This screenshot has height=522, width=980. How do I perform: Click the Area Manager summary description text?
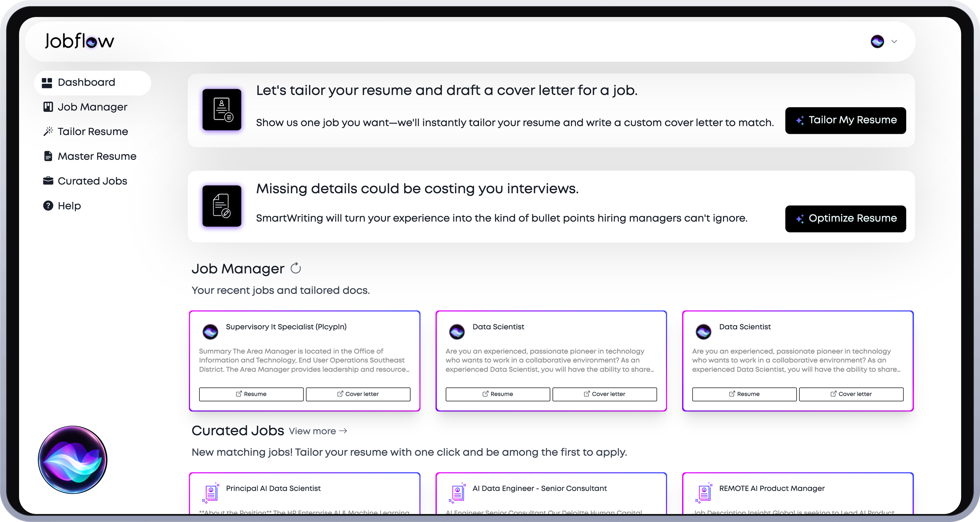[304, 360]
